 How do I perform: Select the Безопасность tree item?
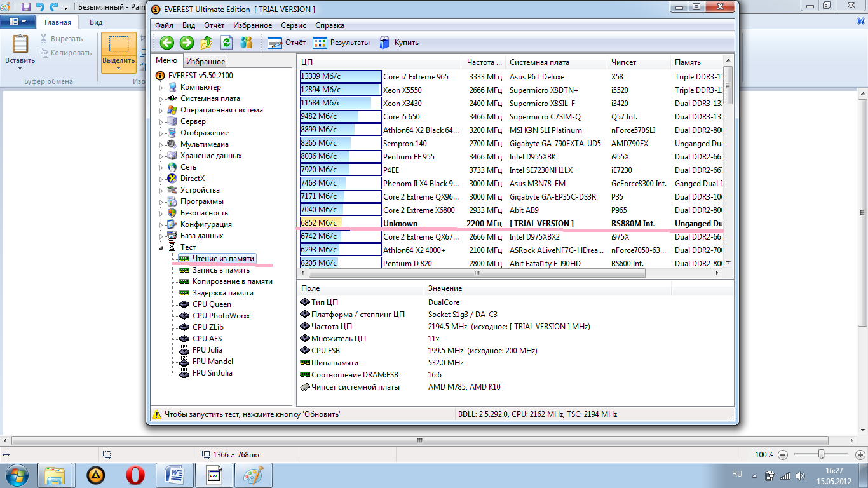click(x=204, y=213)
